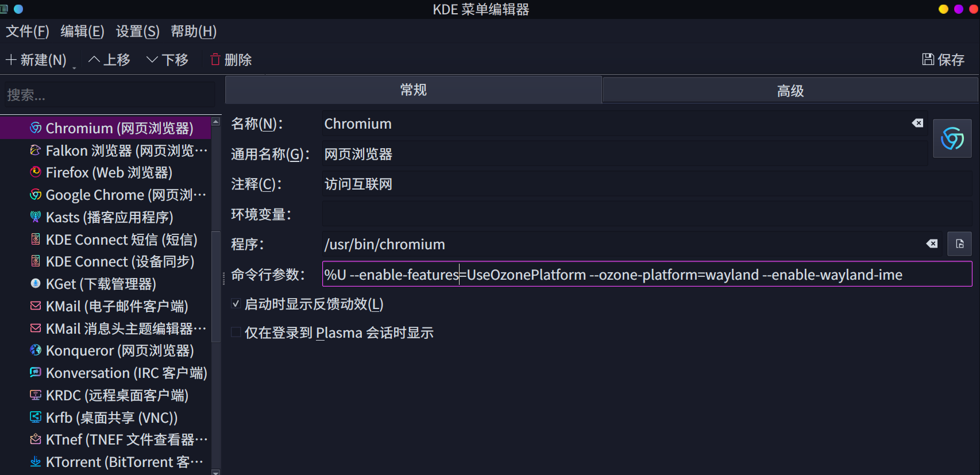The height and width of the screenshot is (475, 980).
Task: Change the Chromium application icon
Action: (952, 138)
